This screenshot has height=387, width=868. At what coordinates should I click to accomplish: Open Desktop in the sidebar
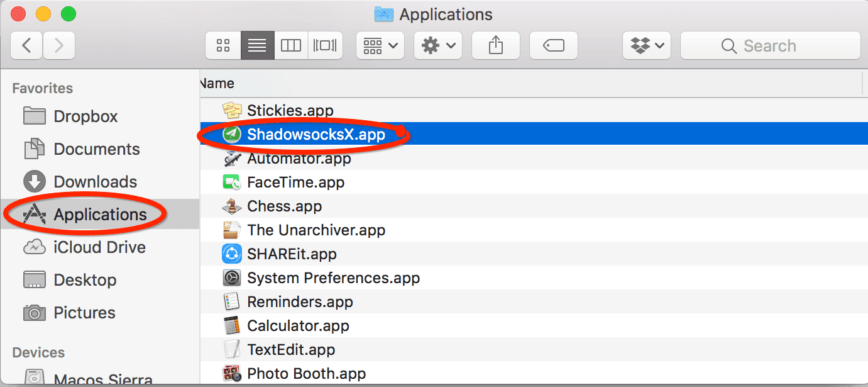pos(69,280)
